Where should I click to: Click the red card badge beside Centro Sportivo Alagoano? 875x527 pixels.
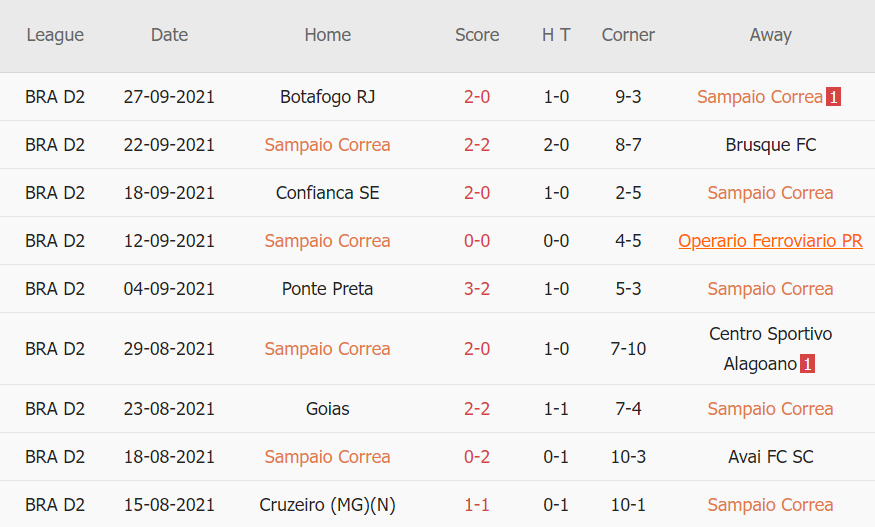[808, 364]
